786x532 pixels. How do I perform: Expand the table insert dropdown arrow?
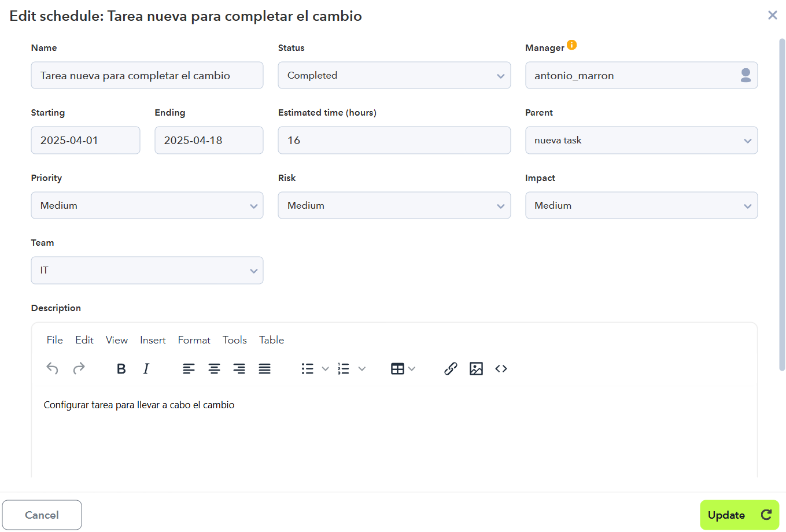[412, 369]
